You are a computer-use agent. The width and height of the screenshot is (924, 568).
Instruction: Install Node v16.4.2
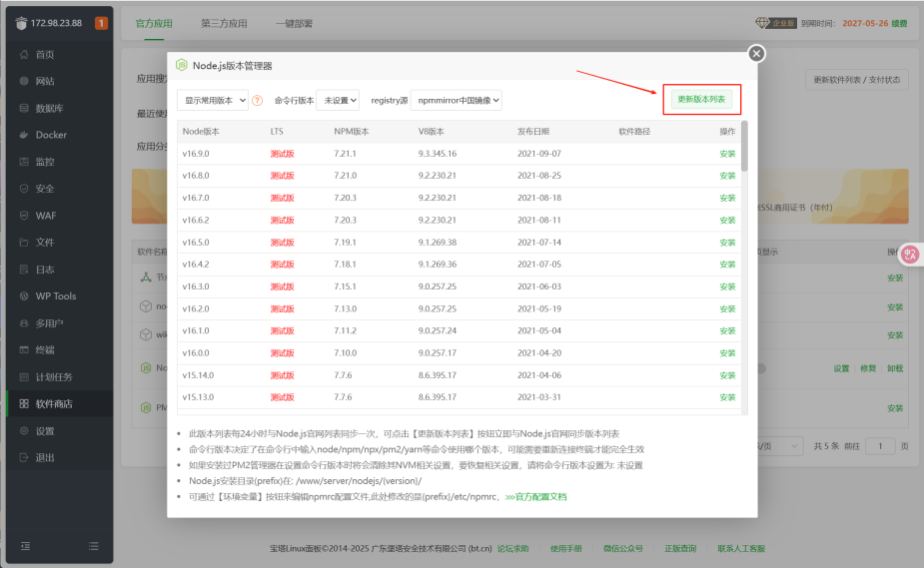pos(727,265)
